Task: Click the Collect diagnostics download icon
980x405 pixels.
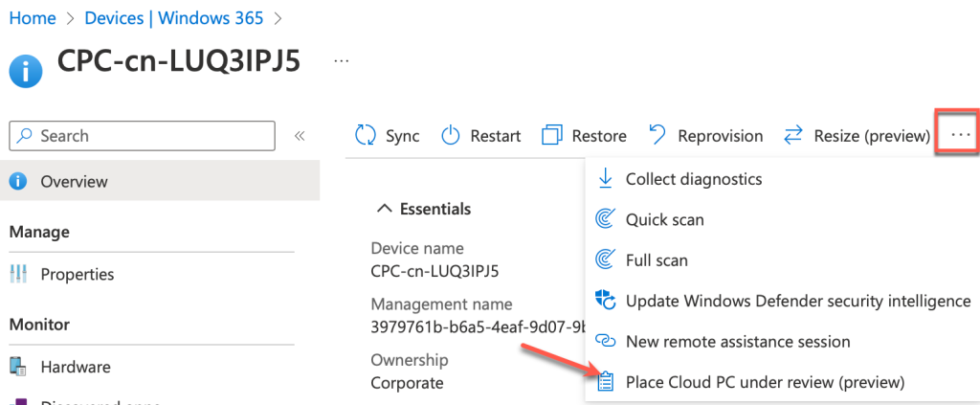Action: coord(605,179)
